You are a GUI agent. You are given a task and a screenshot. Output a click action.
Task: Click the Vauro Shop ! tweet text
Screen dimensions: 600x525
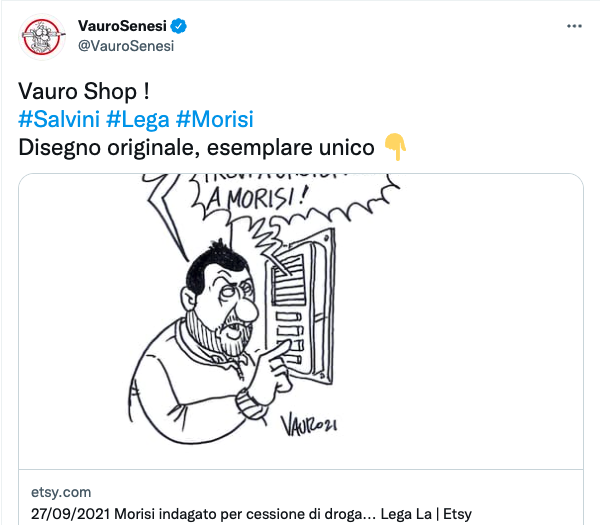(84, 91)
